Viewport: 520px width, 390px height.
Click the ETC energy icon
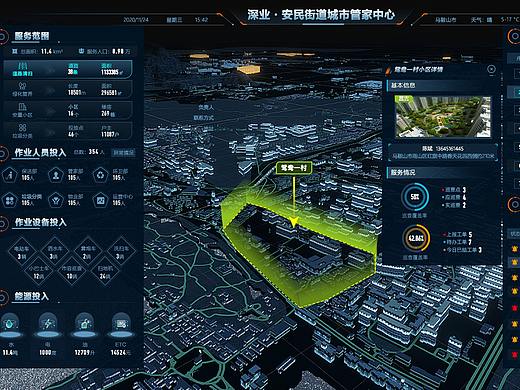pyautogui.click(x=121, y=324)
